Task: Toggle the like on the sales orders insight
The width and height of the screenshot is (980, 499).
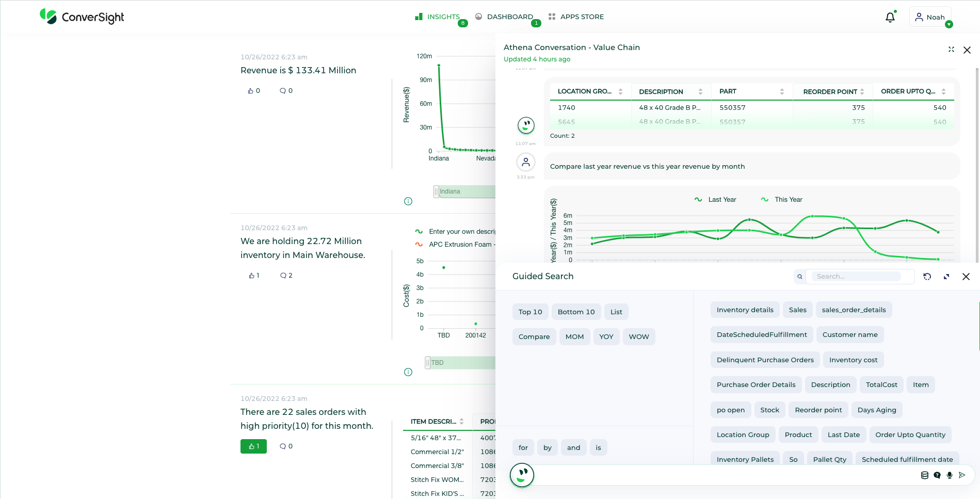Action: pos(253,446)
